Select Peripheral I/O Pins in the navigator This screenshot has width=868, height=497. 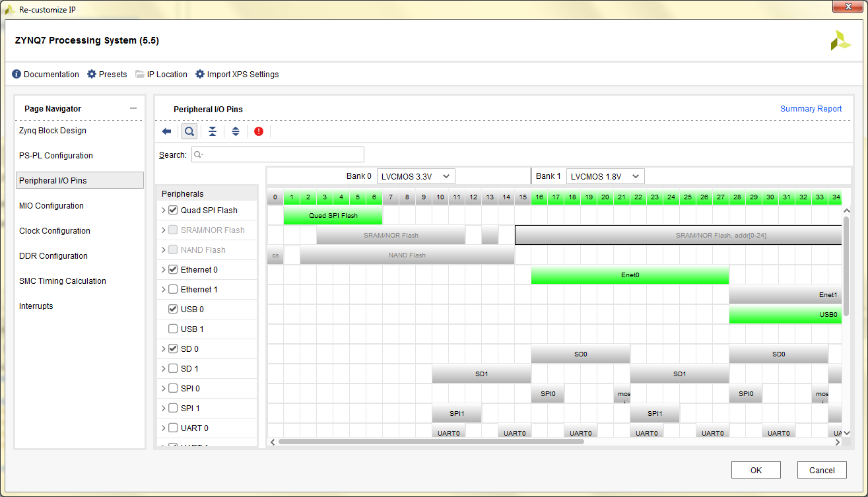(x=79, y=181)
